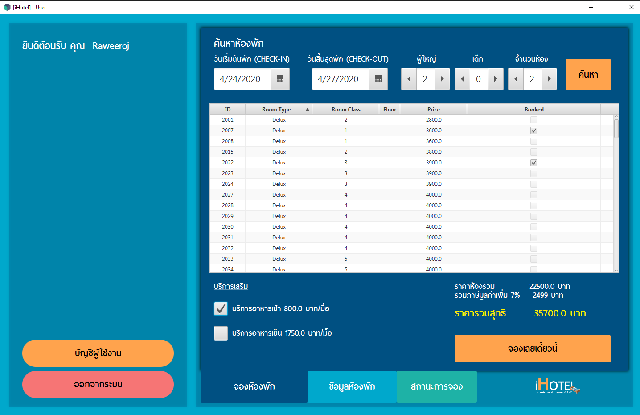Click the บริการเสริม extra services heading

[231, 286]
